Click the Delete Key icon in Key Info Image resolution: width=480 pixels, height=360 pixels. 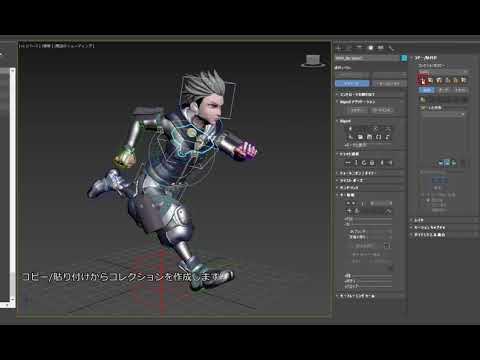[357, 211]
